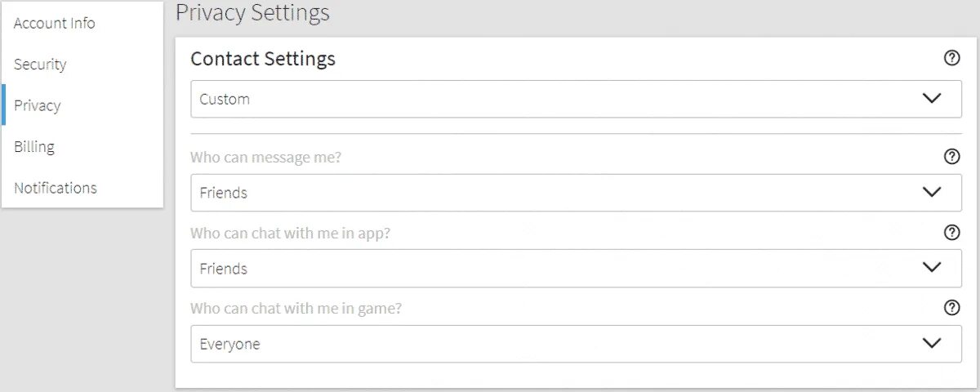Click the help icon beside Contact Settings
Screen dimensions: 980x392
coord(951,59)
